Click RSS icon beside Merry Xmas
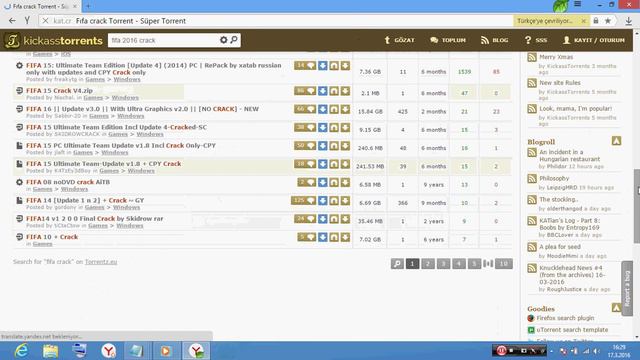The image size is (640, 360). pos(532,57)
